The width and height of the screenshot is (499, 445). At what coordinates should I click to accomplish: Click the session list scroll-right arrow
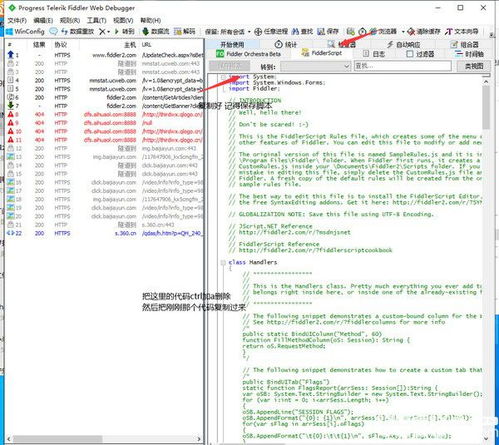[x=199, y=439]
